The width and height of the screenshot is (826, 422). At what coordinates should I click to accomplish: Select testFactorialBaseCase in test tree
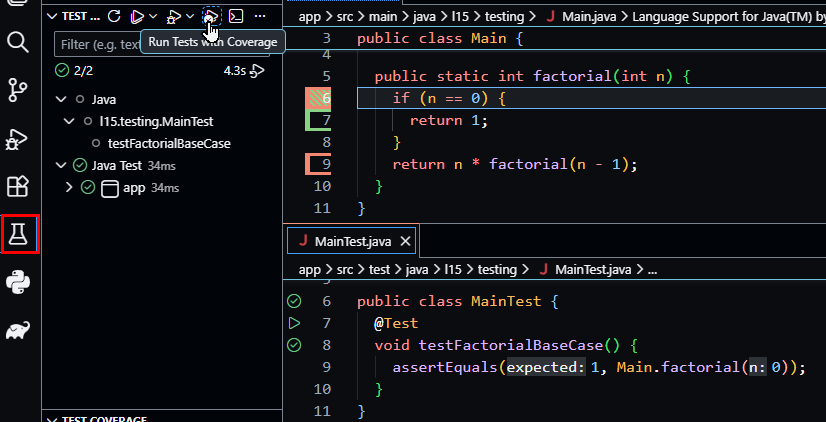point(169,143)
